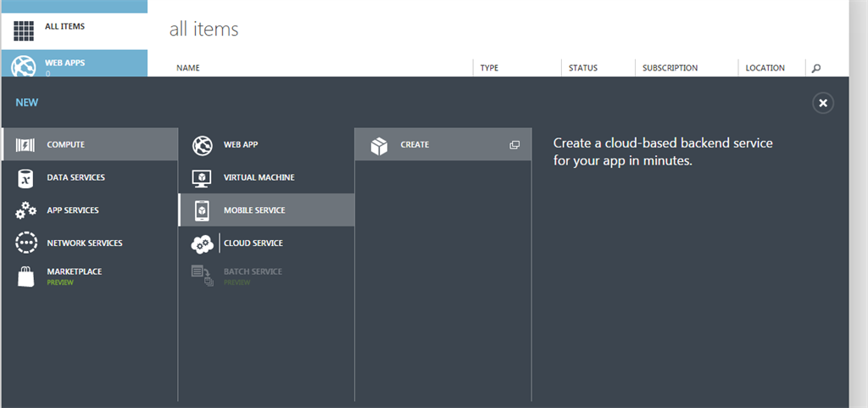Click the Batch Service preview icon
The width and height of the screenshot is (868, 408).
coord(202,276)
